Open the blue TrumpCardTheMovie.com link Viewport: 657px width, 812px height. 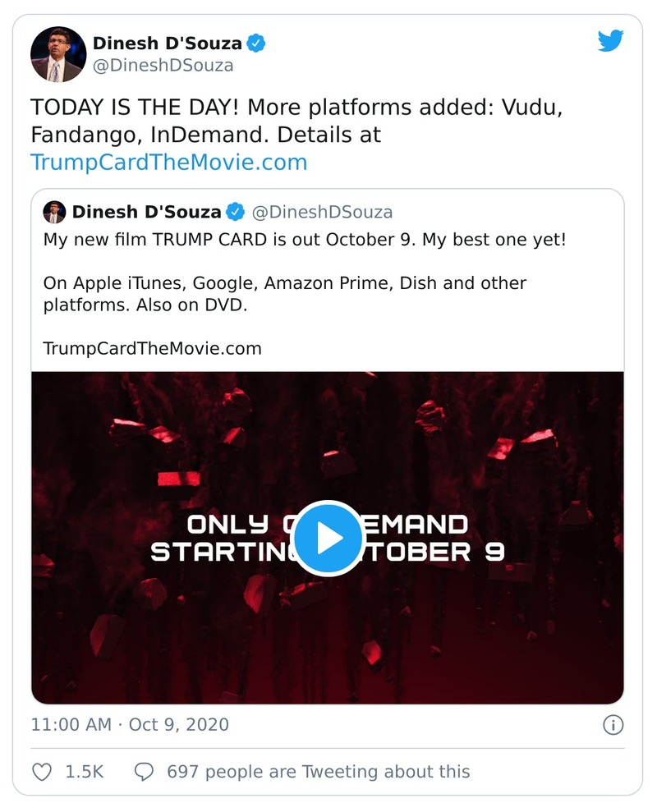coord(168,162)
